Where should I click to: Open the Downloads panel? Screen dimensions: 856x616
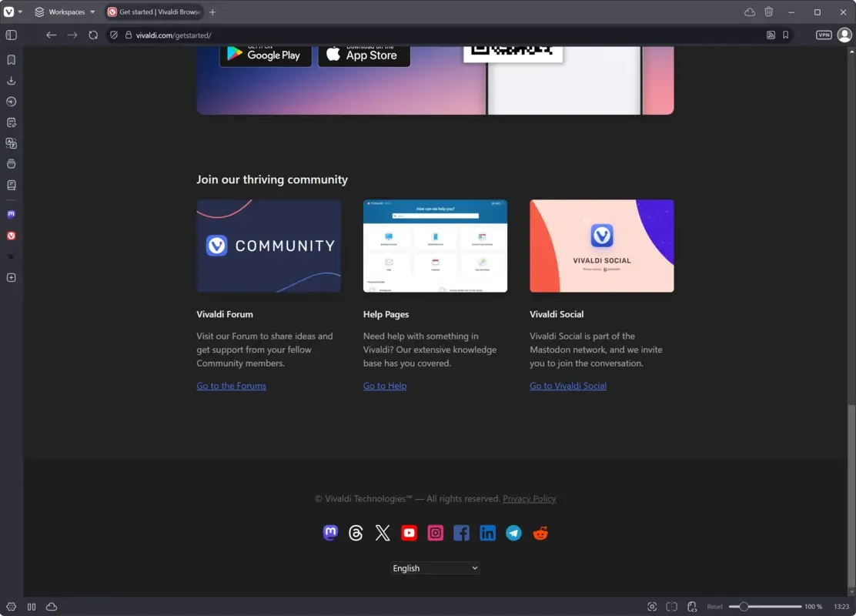[11, 80]
